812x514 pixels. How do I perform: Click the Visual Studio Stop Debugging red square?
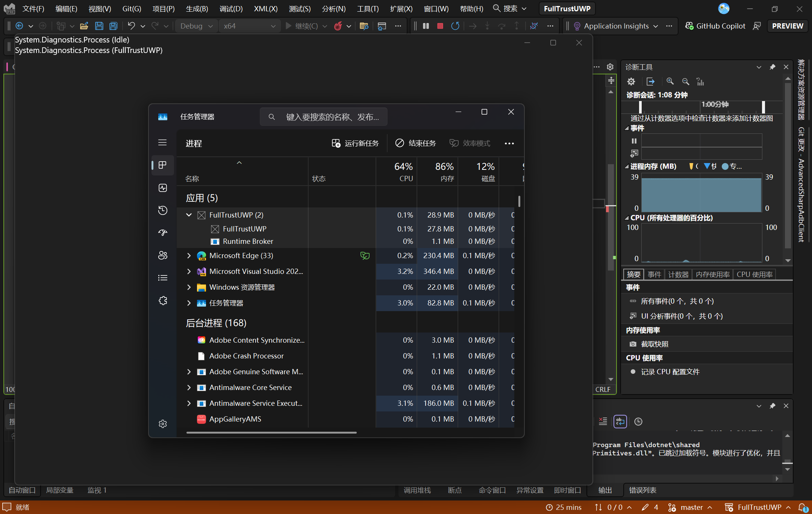pos(440,26)
